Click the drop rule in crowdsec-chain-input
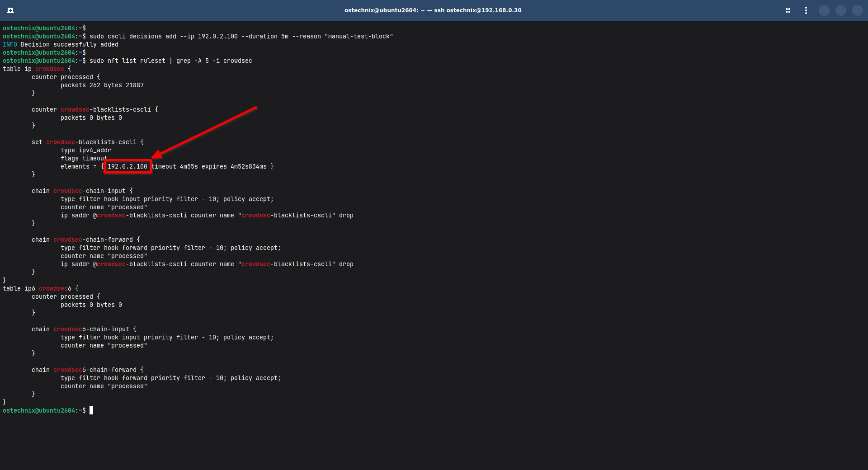The height and width of the screenshot is (470, 868). [x=207, y=216]
